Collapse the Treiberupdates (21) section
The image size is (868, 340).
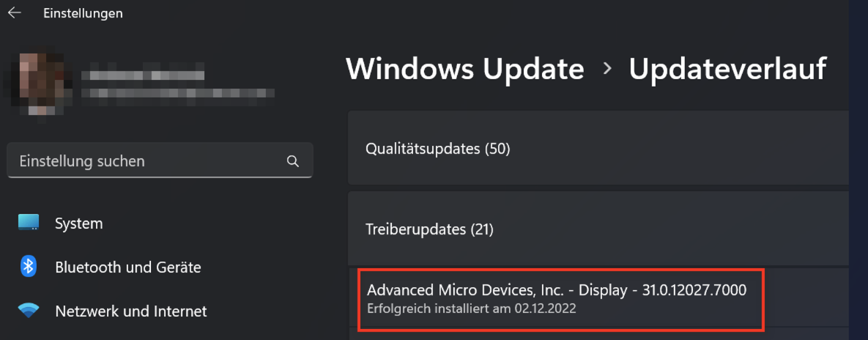597,229
